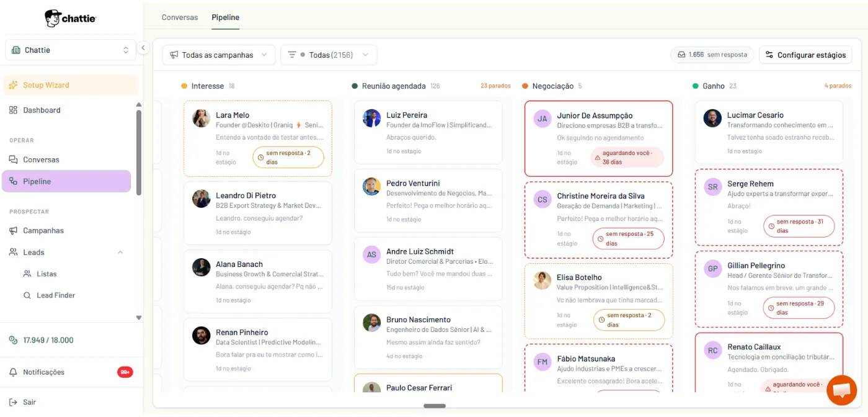Open Notificações

pyautogui.click(x=44, y=372)
